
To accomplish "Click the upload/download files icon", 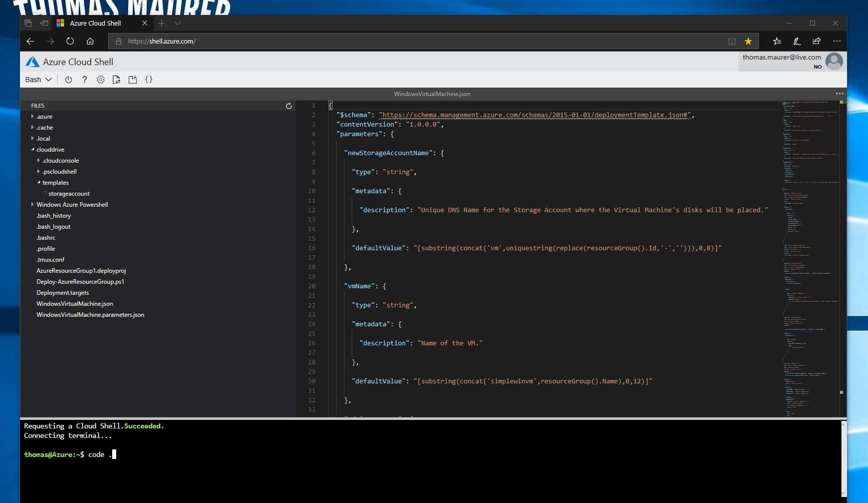I will point(116,80).
